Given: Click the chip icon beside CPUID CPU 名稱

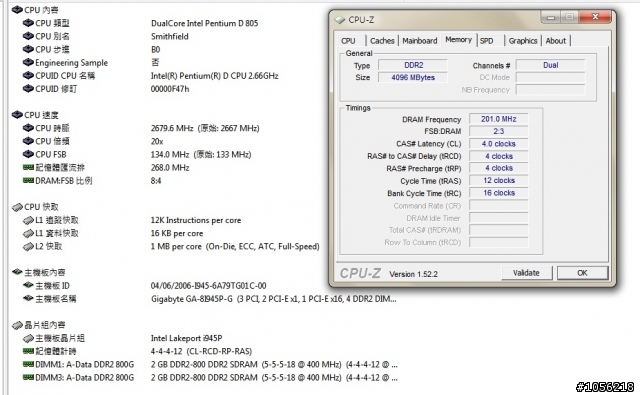Looking at the screenshot, I should (28, 75).
